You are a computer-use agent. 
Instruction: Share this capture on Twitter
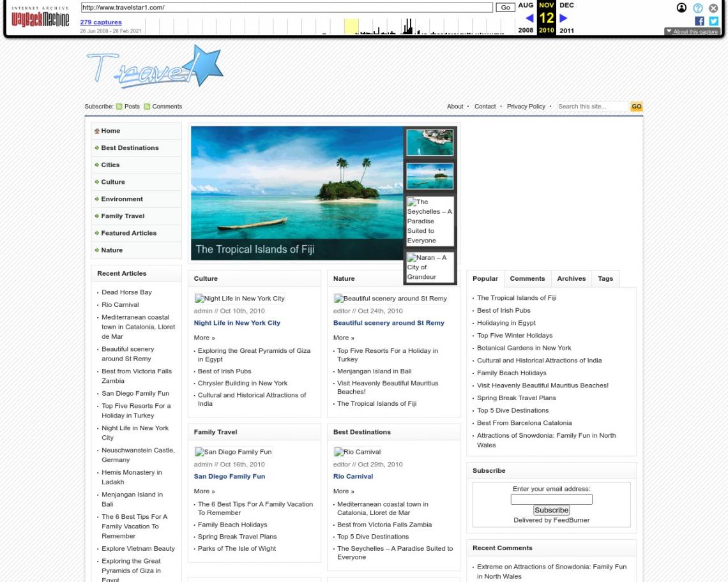[x=713, y=21]
